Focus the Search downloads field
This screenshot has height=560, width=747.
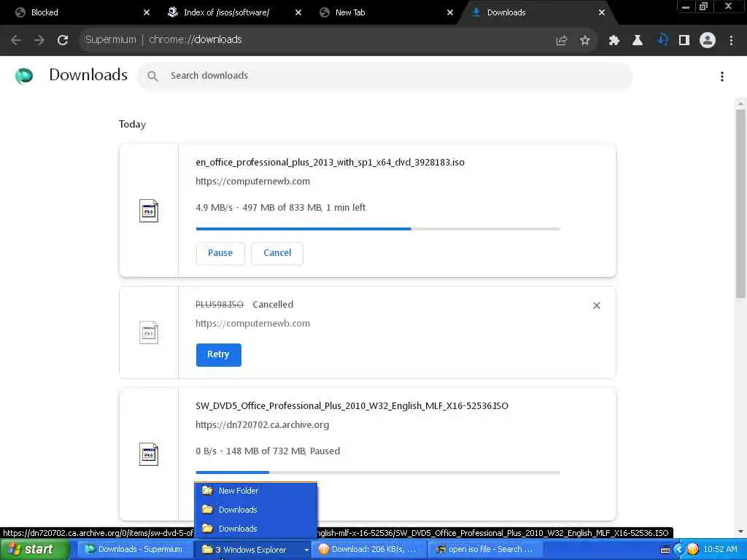click(x=385, y=76)
